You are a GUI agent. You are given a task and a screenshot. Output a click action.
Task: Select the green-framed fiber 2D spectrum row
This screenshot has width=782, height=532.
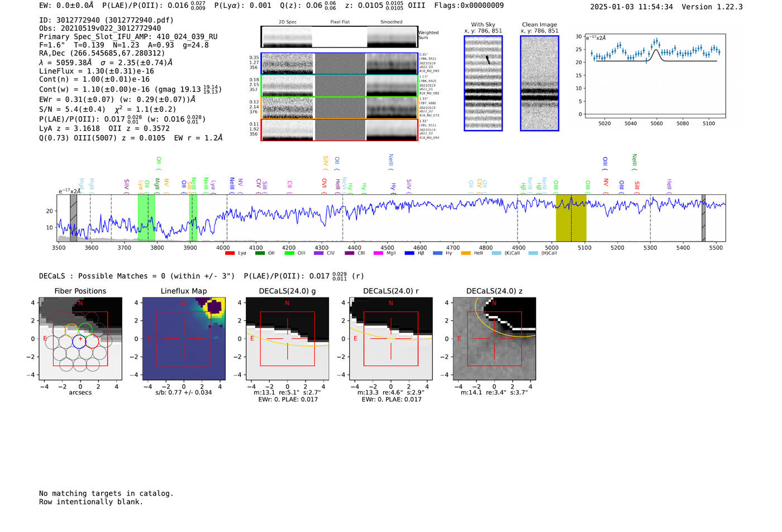(340, 86)
